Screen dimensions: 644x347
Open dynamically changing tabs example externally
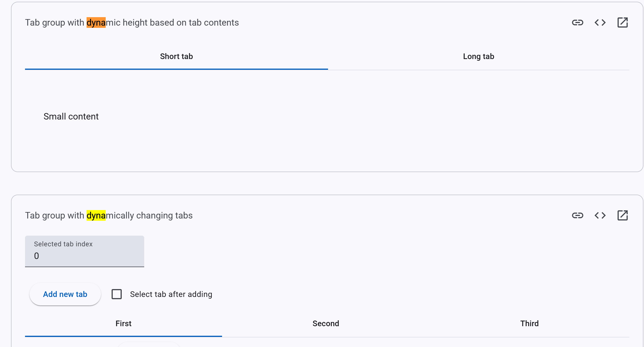[x=622, y=215]
